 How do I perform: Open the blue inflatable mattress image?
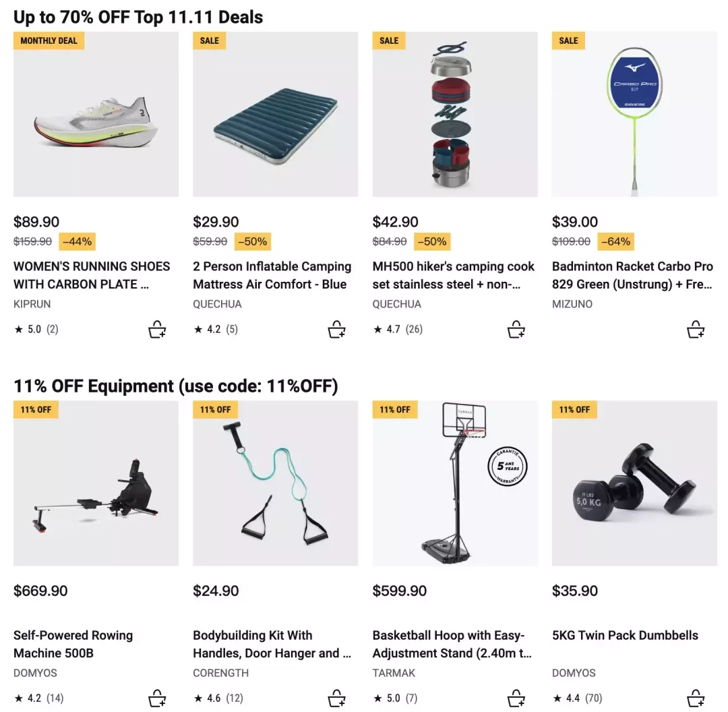pyautogui.click(x=275, y=114)
